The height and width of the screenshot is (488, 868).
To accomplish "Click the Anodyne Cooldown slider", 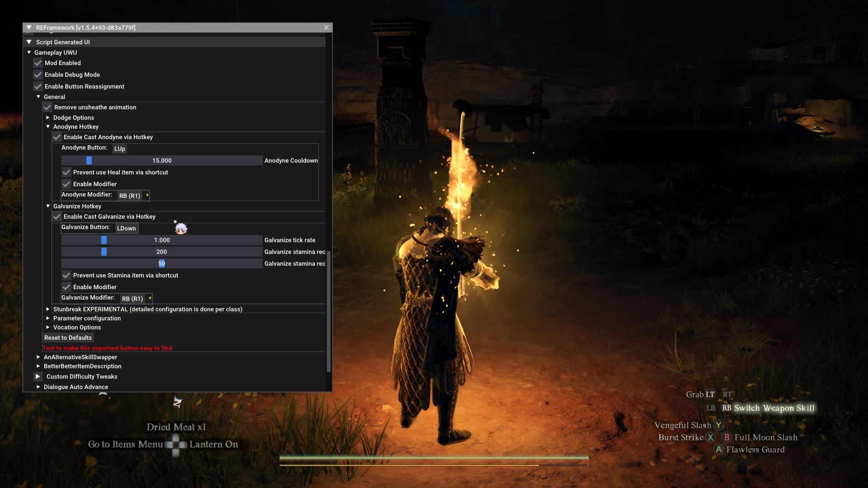I will (162, 160).
